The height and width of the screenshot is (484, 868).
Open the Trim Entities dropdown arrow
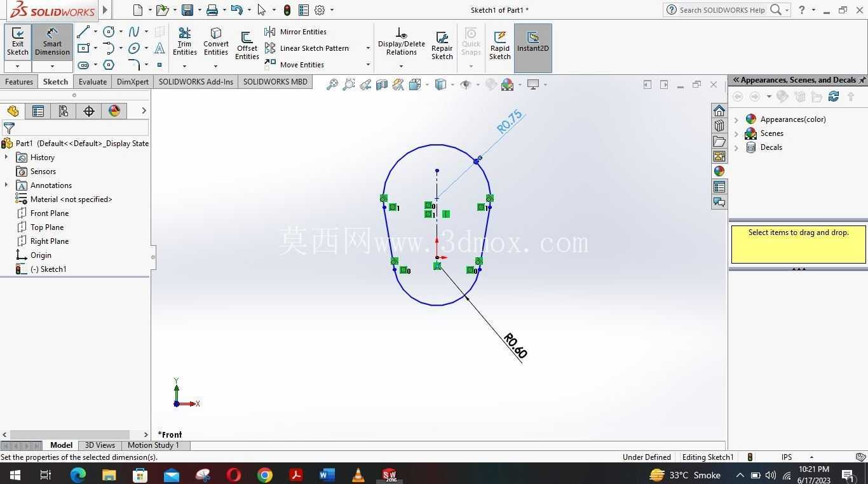point(184,66)
